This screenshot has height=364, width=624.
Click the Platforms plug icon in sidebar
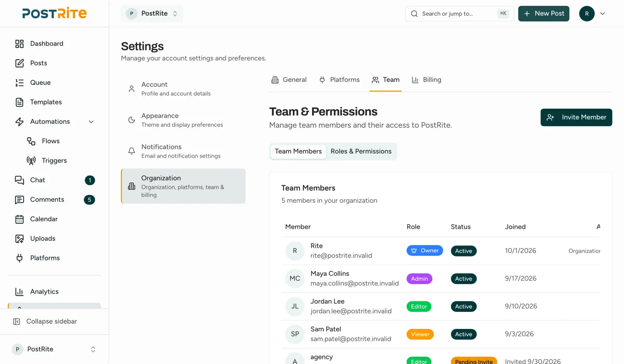coord(19,258)
